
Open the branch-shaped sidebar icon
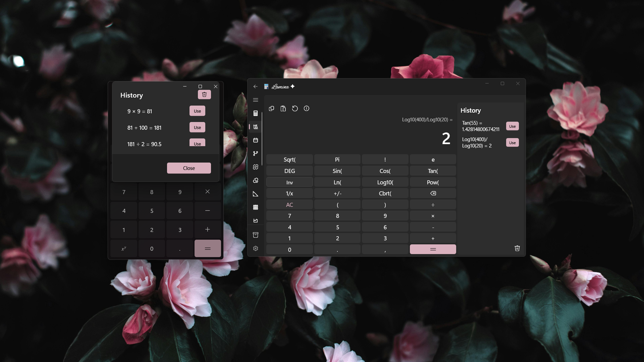click(256, 154)
